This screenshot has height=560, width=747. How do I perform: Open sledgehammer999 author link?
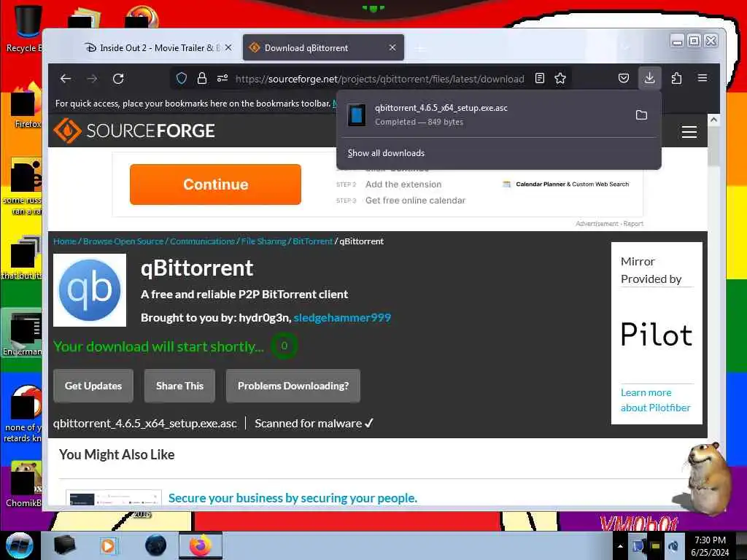click(x=342, y=318)
